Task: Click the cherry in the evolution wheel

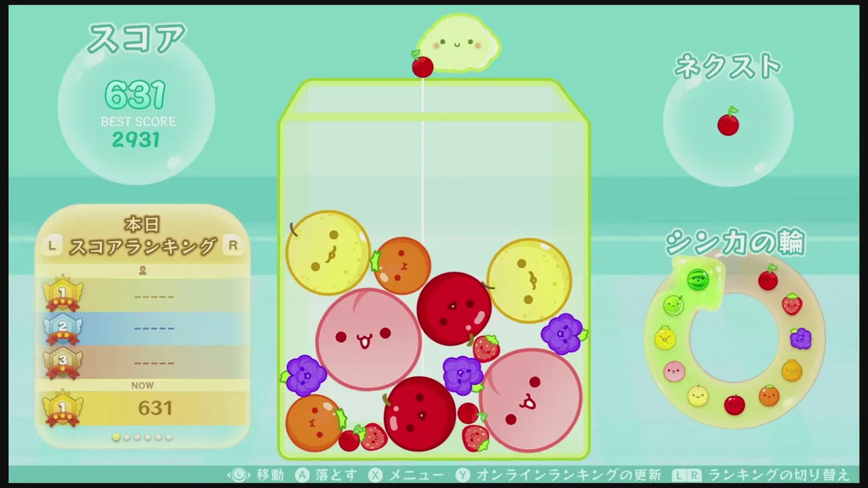Action: (768, 277)
